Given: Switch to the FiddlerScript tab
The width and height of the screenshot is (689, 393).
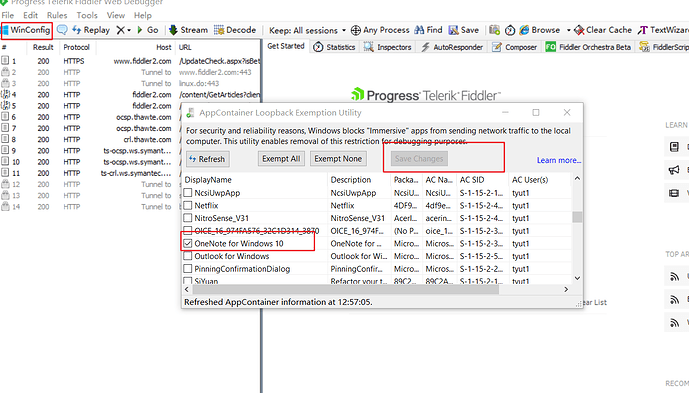Looking at the screenshot, I should coord(664,47).
